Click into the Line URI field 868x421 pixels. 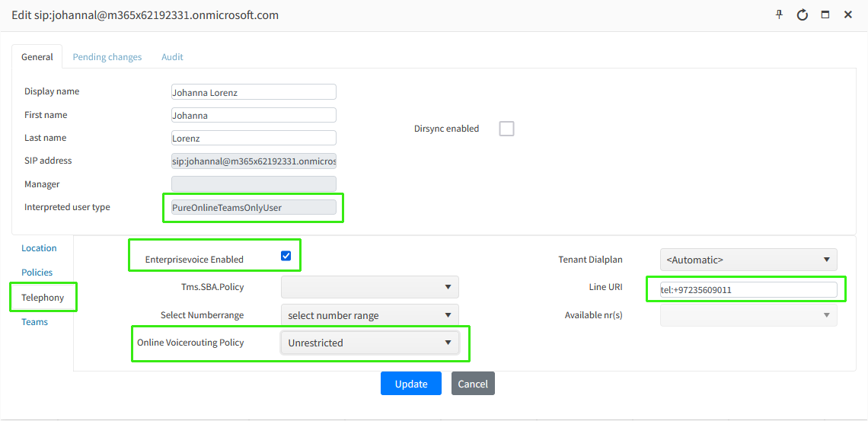742,290
